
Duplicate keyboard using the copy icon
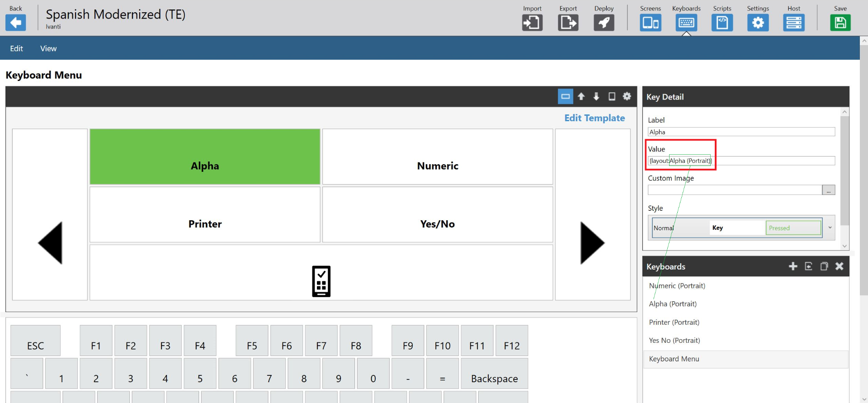click(x=824, y=266)
